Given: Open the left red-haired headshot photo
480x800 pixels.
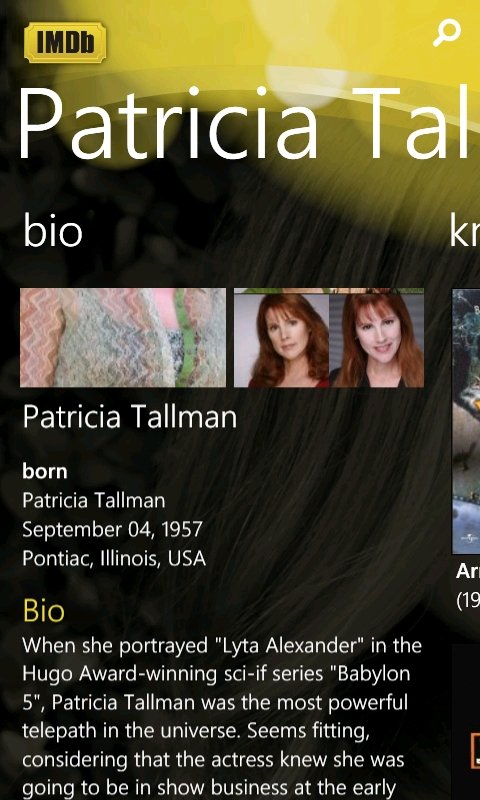Looking at the screenshot, I should [x=282, y=338].
